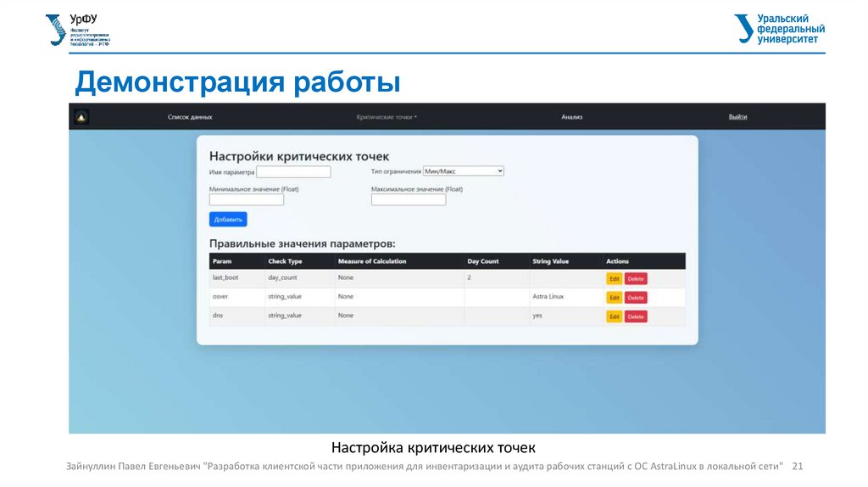Expand the Критические точки navbar dropdown
Image resolution: width=868 pixels, height=487 pixels.
click(x=387, y=117)
